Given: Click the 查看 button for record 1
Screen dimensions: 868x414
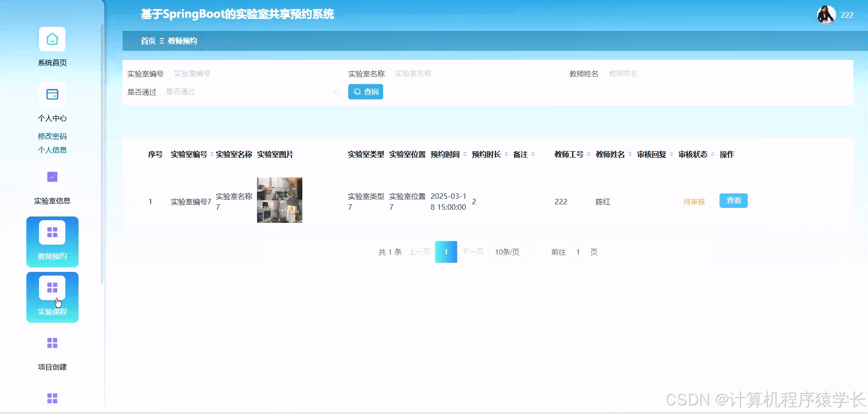Looking at the screenshot, I should (x=733, y=200).
